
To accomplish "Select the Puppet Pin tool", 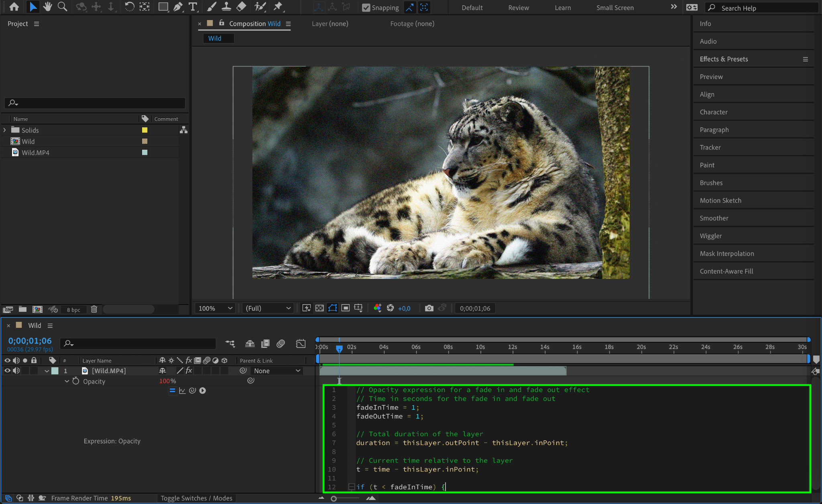I will [278, 7].
